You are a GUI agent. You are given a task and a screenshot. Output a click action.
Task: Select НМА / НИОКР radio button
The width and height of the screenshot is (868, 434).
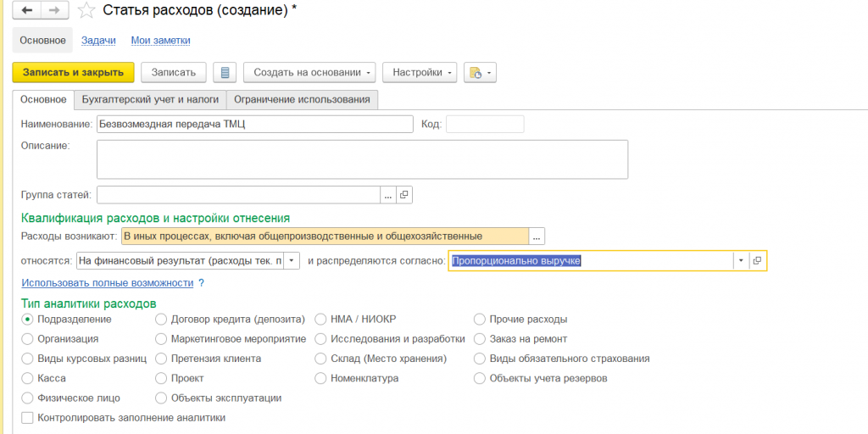point(320,320)
